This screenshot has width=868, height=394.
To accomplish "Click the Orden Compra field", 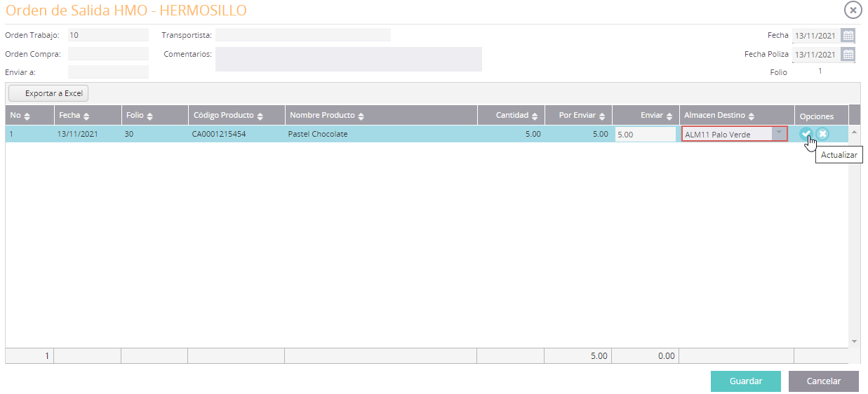I will click(108, 53).
